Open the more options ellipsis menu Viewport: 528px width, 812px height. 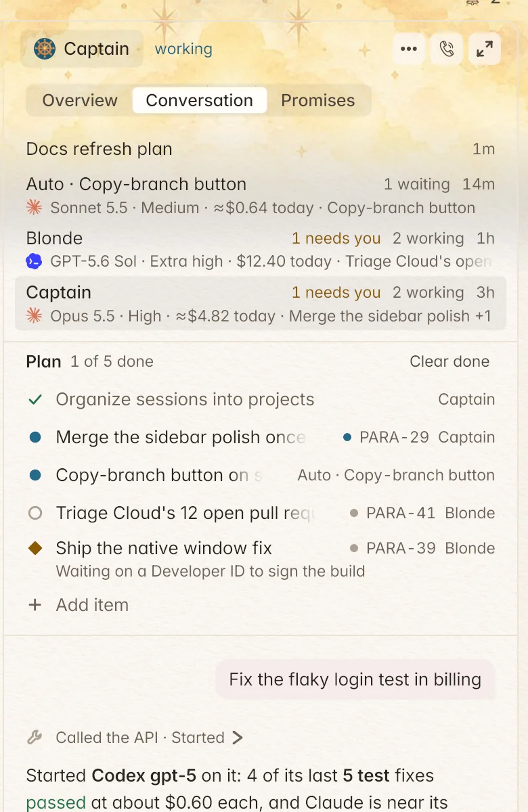(x=408, y=49)
